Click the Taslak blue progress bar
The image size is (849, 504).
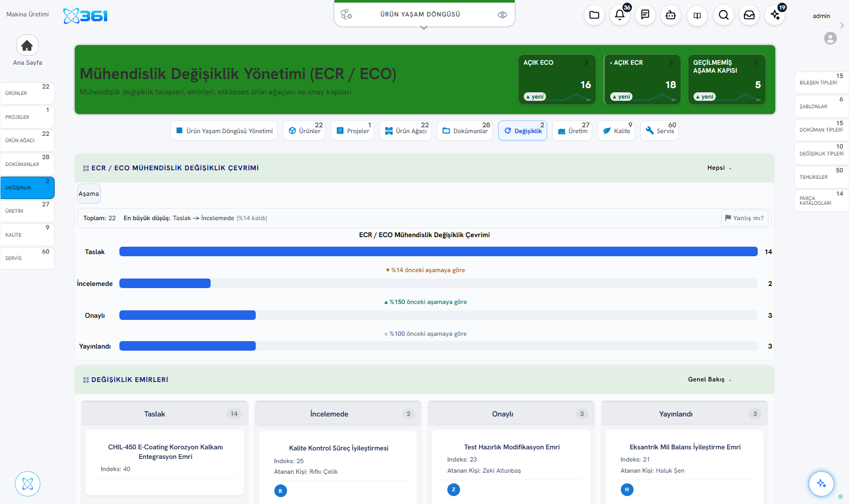click(x=438, y=251)
